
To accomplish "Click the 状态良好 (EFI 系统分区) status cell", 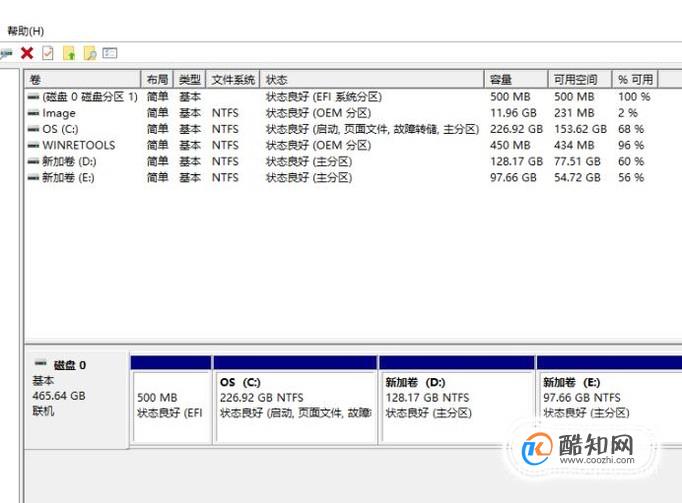I will [324, 97].
